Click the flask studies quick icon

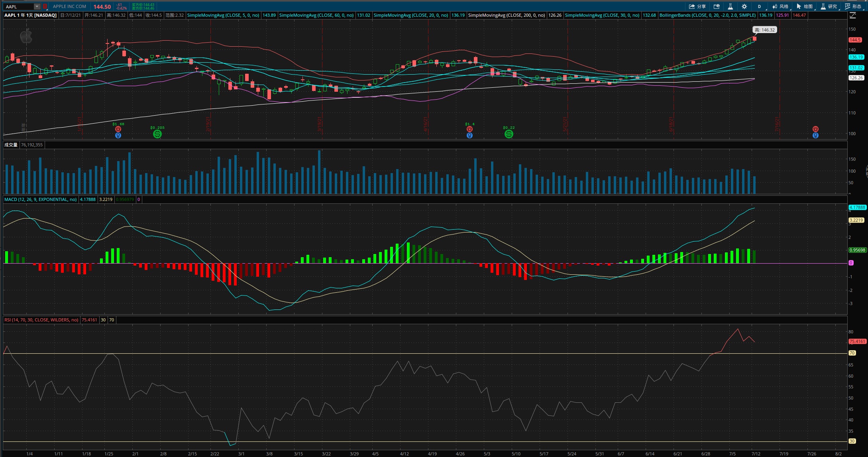pos(730,6)
